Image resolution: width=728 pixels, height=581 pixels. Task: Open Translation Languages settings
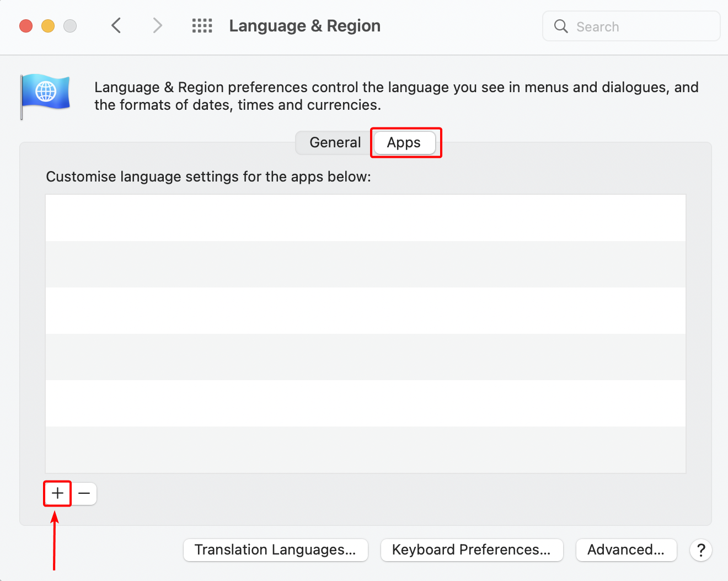click(276, 550)
